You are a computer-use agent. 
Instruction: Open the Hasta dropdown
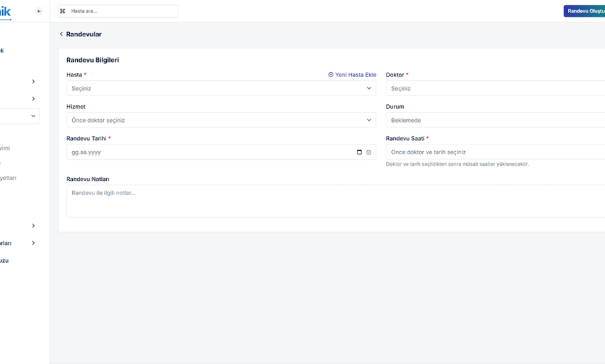pos(220,88)
